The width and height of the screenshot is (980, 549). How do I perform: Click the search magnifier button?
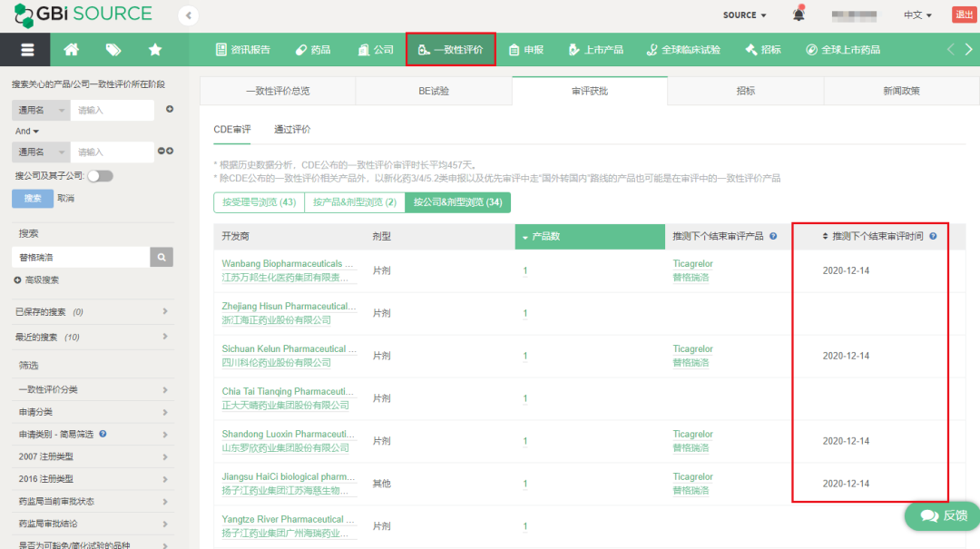162,257
